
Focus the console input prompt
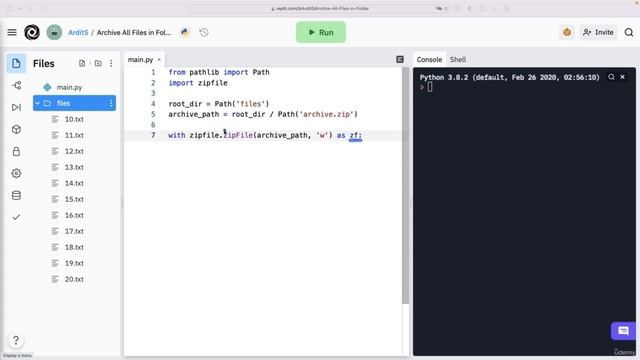click(x=430, y=87)
